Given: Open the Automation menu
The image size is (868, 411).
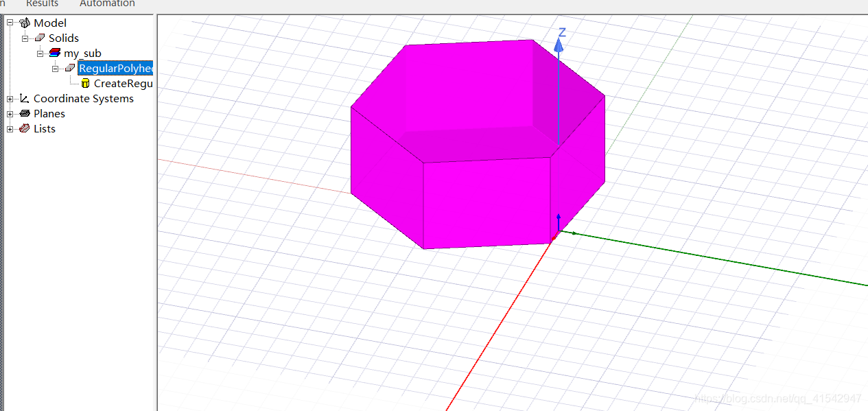Looking at the screenshot, I should pos(107,3).
